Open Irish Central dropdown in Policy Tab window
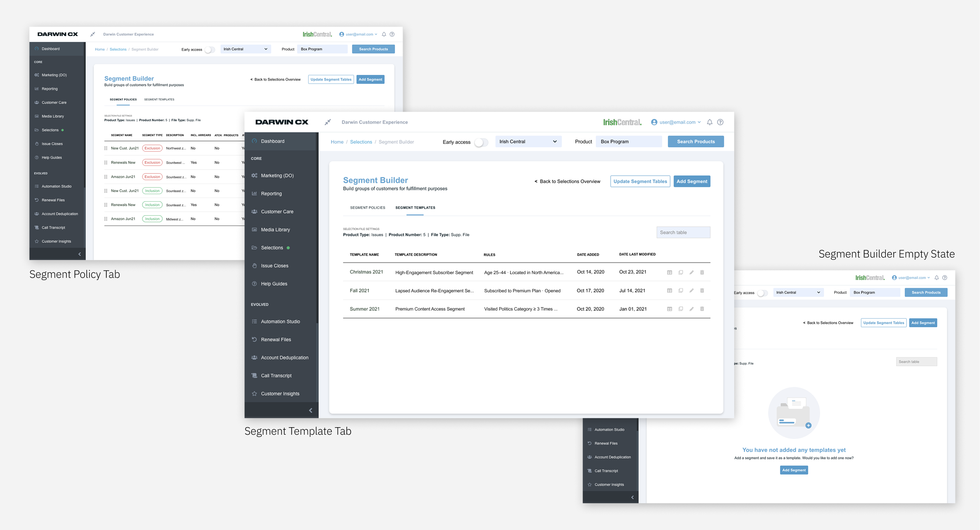980x530 pixels. (x=246, y=49)
